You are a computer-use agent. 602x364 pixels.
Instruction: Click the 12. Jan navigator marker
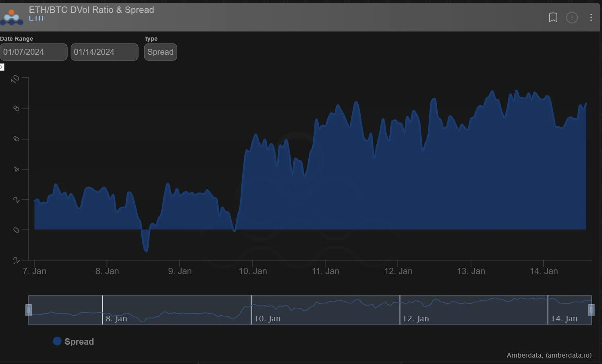click(416, 318)
